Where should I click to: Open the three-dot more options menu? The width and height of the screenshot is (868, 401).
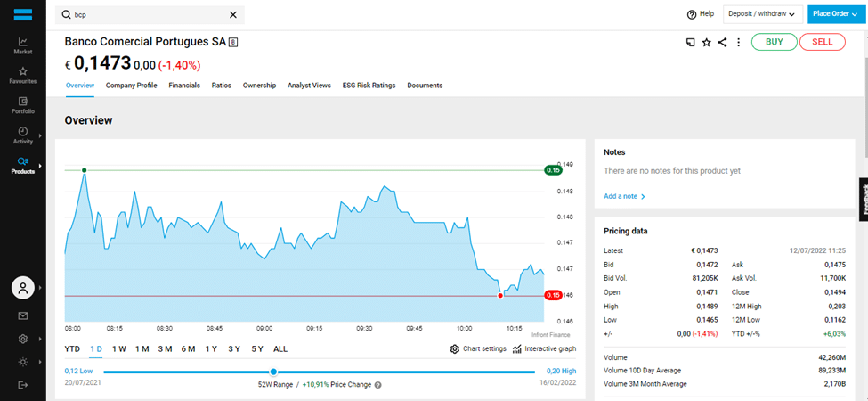[x=738, y=42]
